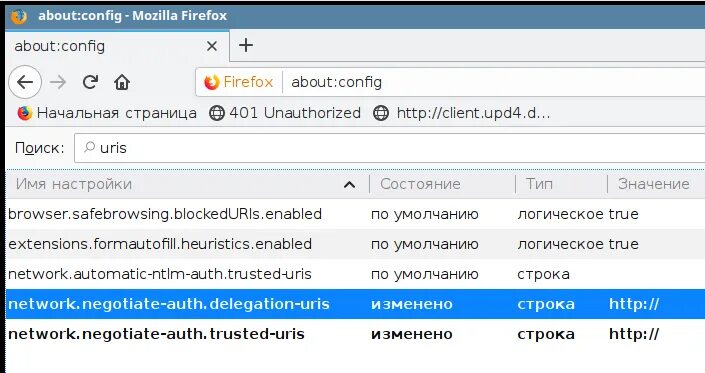Click the Поиск field containing uris
Screen dimensions: 705x373
click(x=390, y=148)
